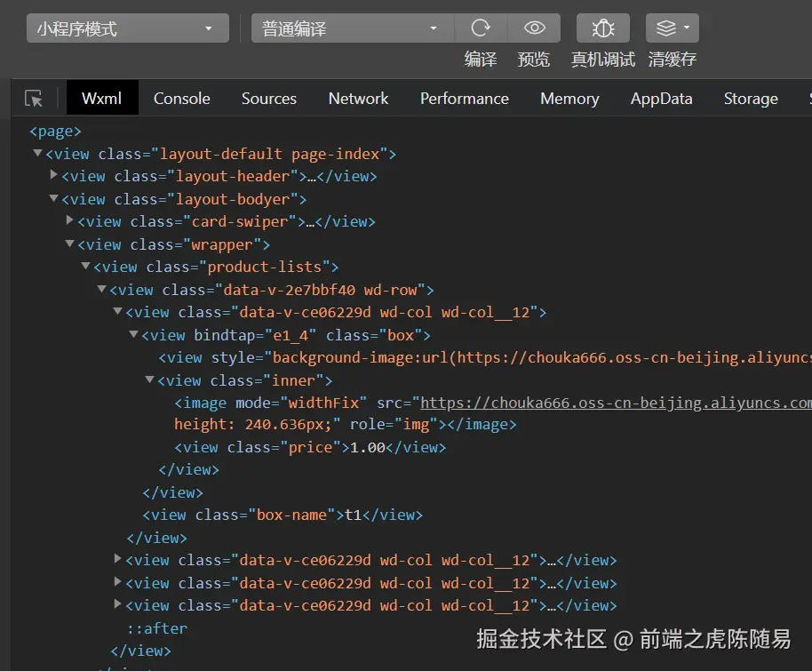Expand the third wd-col__12 view node
This screenshot has height=671, width=812.
117,581
